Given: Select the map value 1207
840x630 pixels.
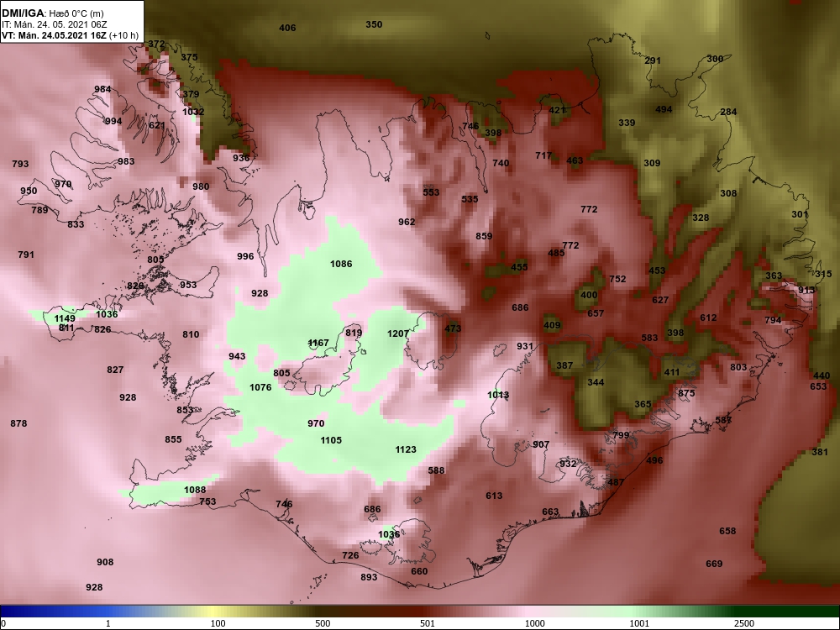Looking at the screenshot, I should click(398, 333).
